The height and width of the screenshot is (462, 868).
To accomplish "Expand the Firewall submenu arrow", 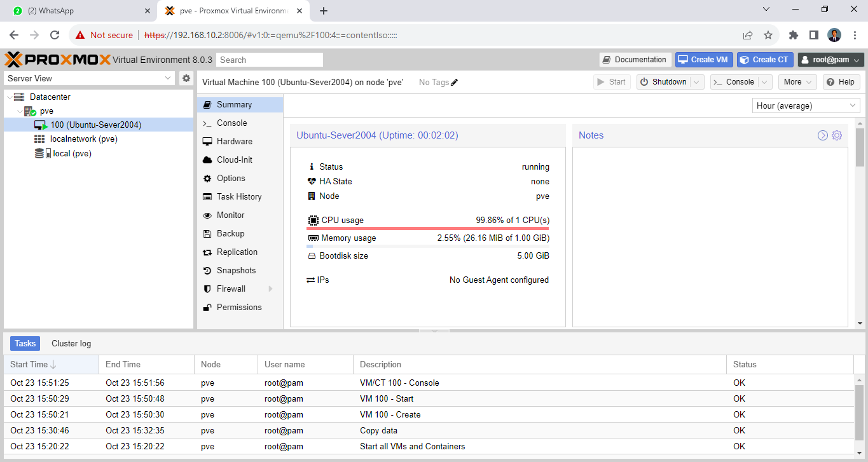I will coord(271,289).
